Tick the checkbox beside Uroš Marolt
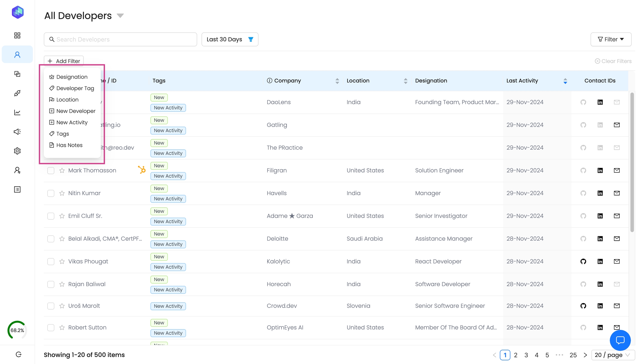The image size is (644, 364). 51,306
